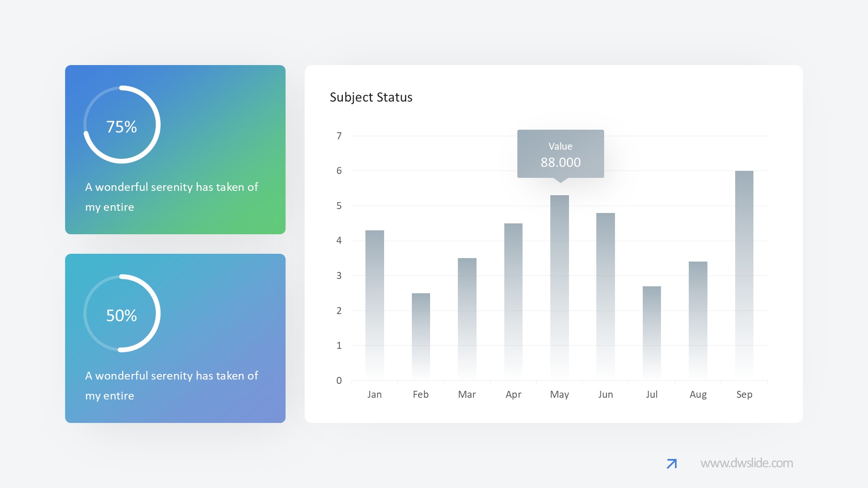The height and width of the screenshot is (488, 868).
Task: Click the Sep axis label
Action: pos(744,394)
